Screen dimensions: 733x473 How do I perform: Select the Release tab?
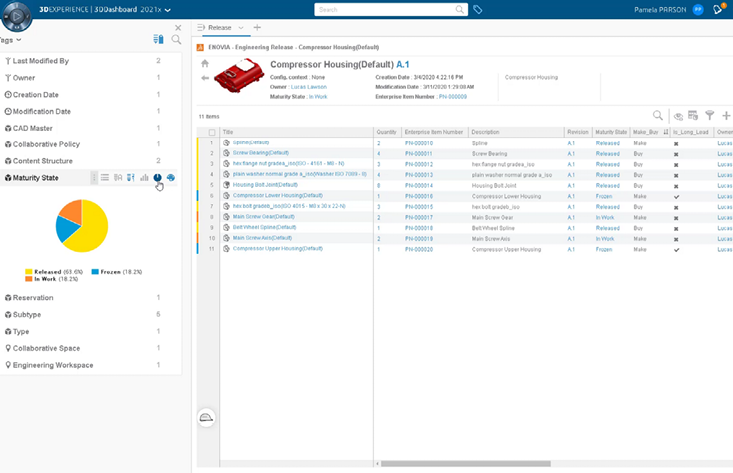(x=220, y=28)
